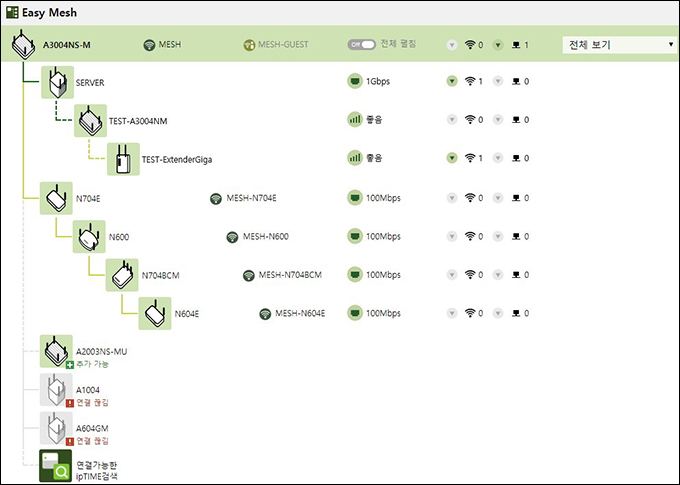Click the MESH network name in header
Viewport: 680px width, 485px height.
(x=170, y=45)
